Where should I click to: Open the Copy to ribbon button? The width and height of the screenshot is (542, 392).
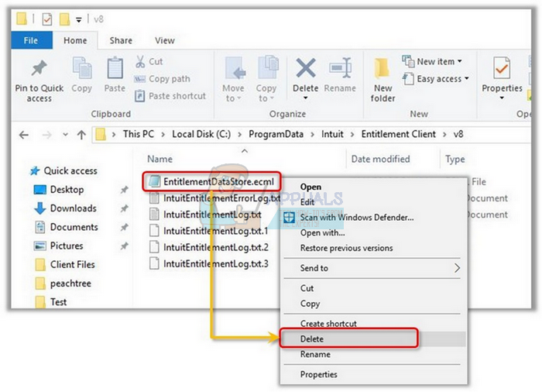[266, 79]
